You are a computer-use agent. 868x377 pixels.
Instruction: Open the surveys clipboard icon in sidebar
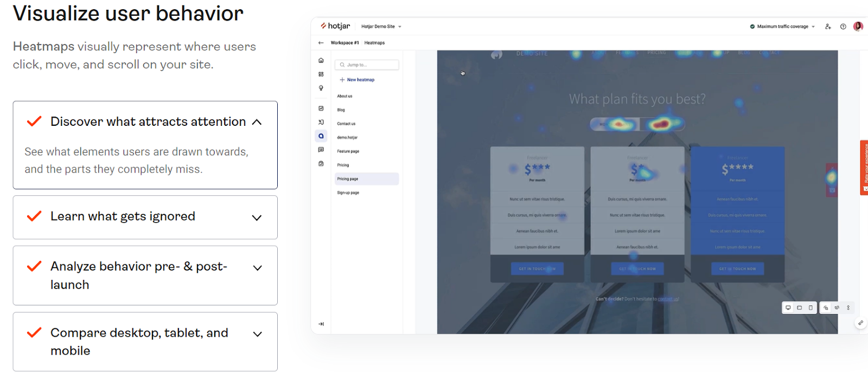pyautogui.click(x=321, y=163)
